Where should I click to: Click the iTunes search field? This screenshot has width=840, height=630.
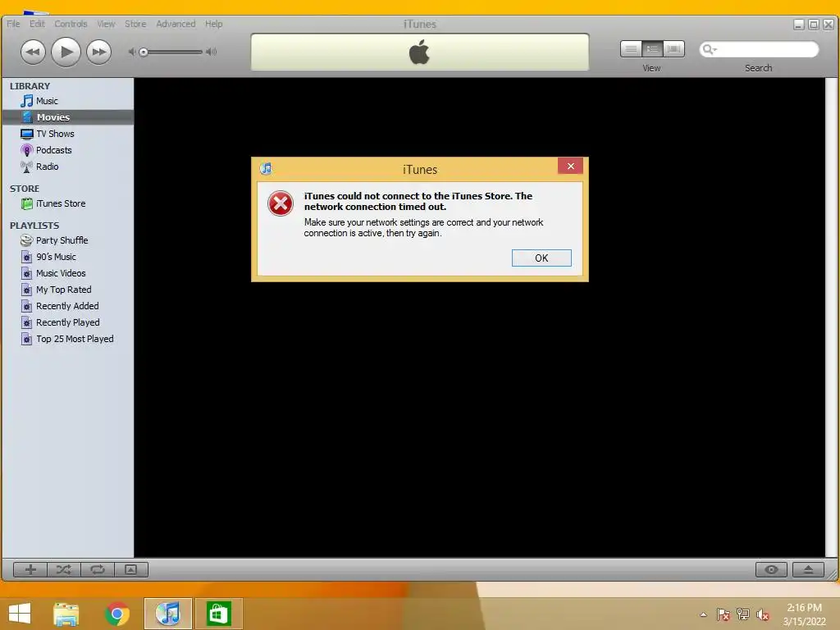(x=759, y=49)
